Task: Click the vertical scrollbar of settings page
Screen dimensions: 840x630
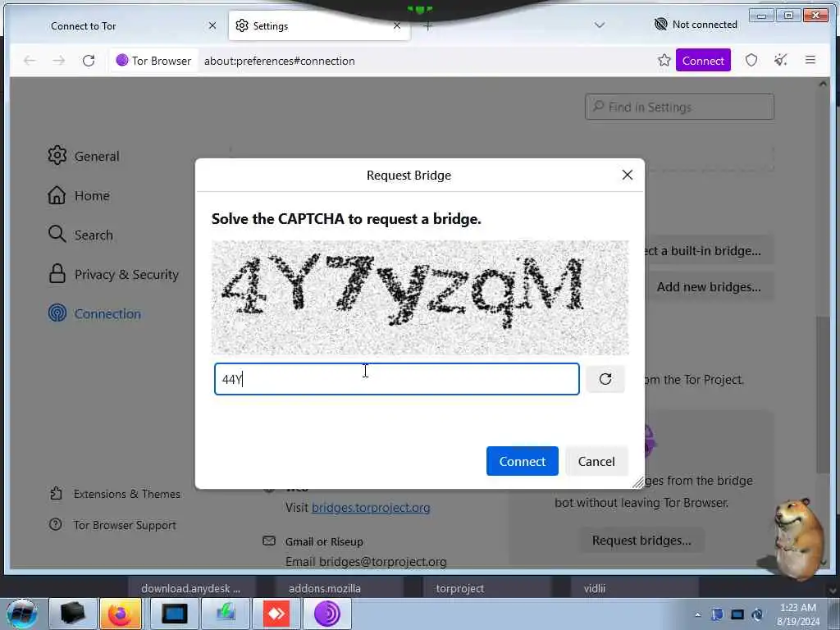Action: pos(822,394)
